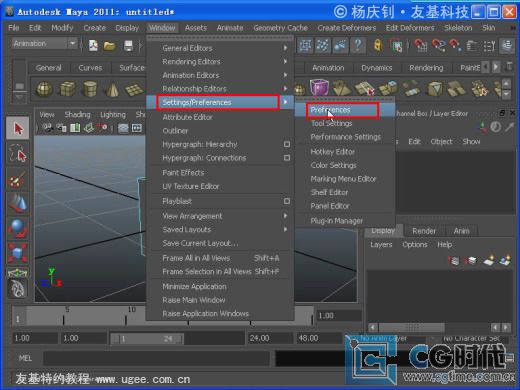Open viewport Shading menu

(x=77, y=115)
